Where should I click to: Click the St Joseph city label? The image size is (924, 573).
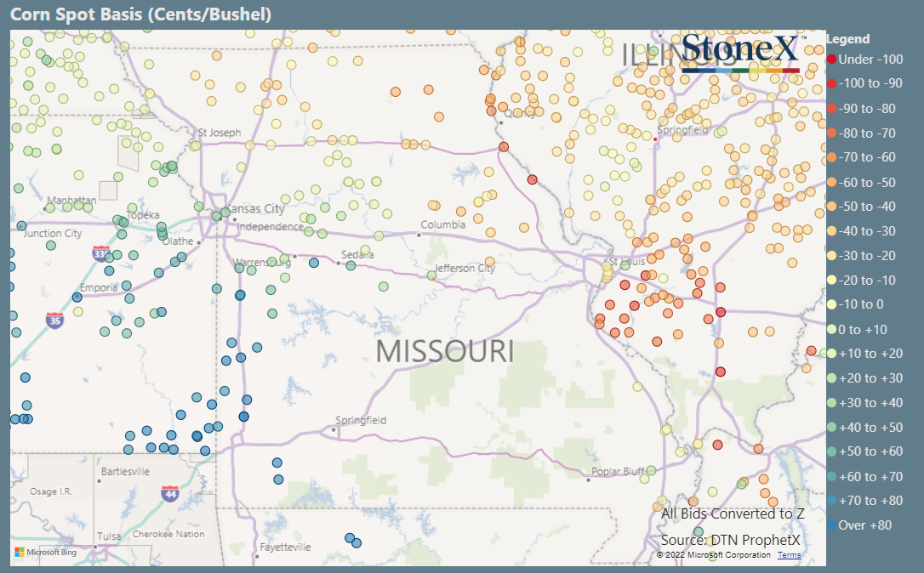[220, 133]
